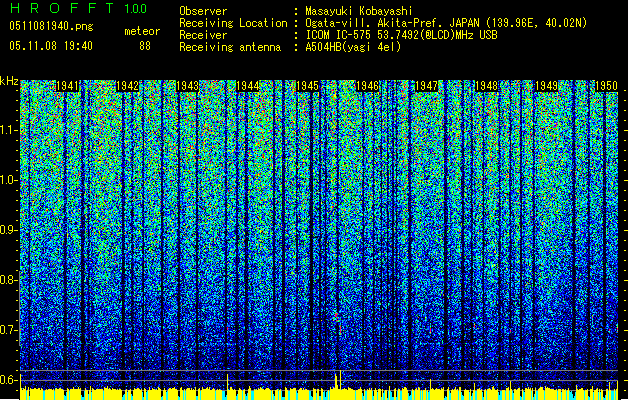The width and height of the screenshot is (629, 400).
Task: Click the 1.1 frequency axis label
Action: [8, 130]
